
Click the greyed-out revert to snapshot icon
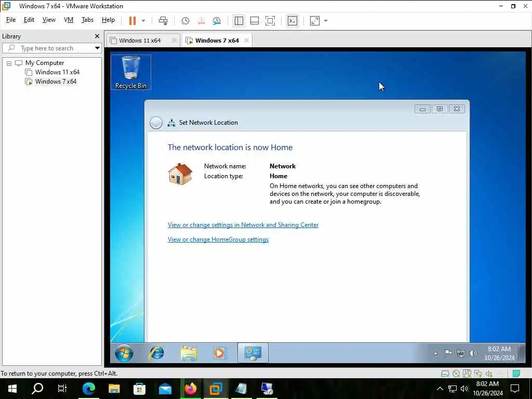click(x=201, y=21)
